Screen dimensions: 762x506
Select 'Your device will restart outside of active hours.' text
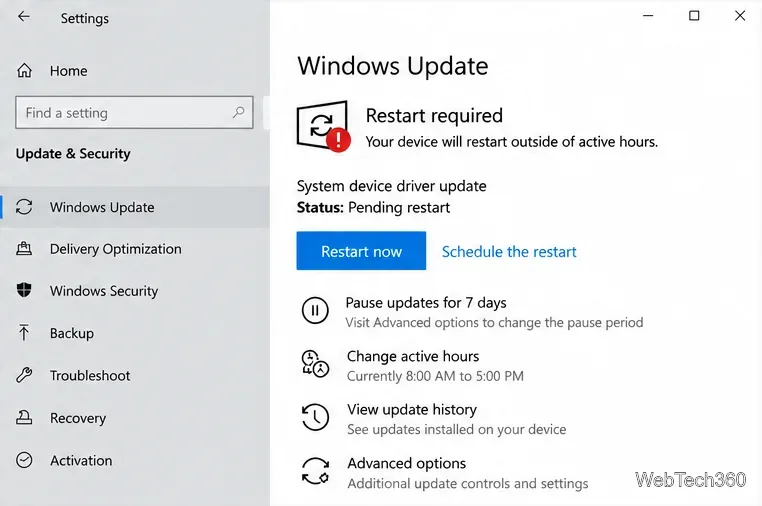pyautogui.click(x=511, y=142)
